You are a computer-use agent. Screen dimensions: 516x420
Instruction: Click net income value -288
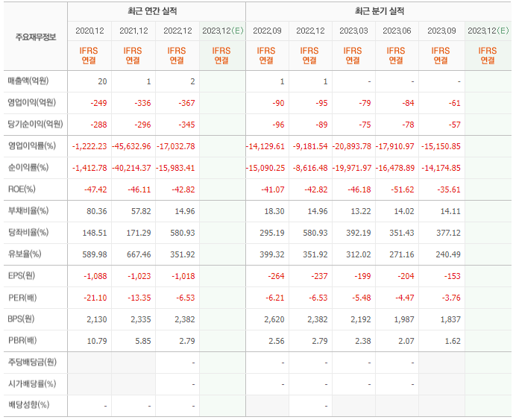pyautogui.click(x=98, y=125)
